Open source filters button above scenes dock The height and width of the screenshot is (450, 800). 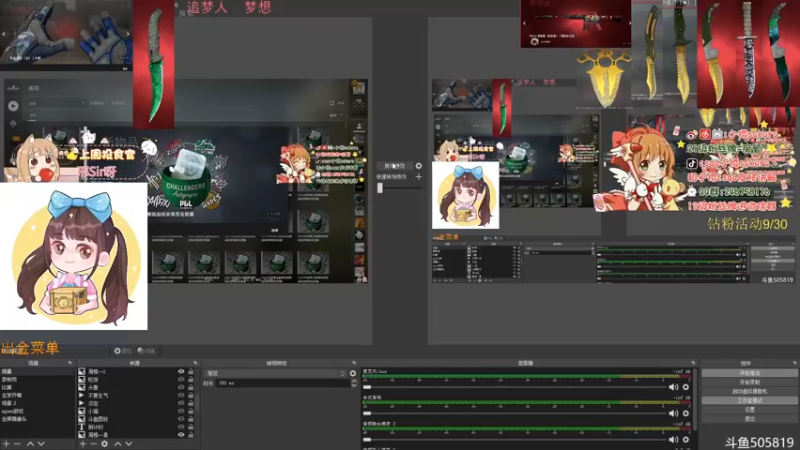[x=146, y=351]
